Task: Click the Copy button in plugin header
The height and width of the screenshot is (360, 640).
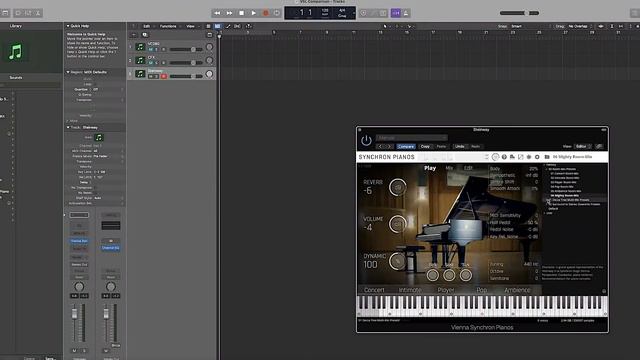Action: coord(425,146)
